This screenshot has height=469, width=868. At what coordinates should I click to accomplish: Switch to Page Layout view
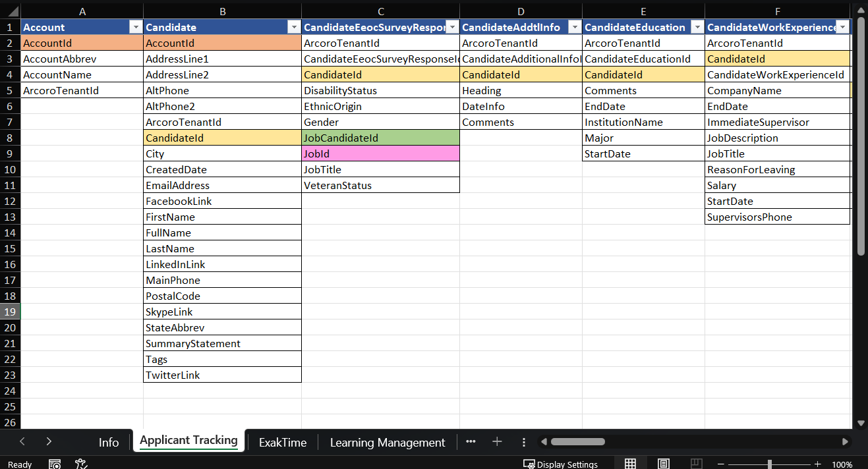coord(664,464)
